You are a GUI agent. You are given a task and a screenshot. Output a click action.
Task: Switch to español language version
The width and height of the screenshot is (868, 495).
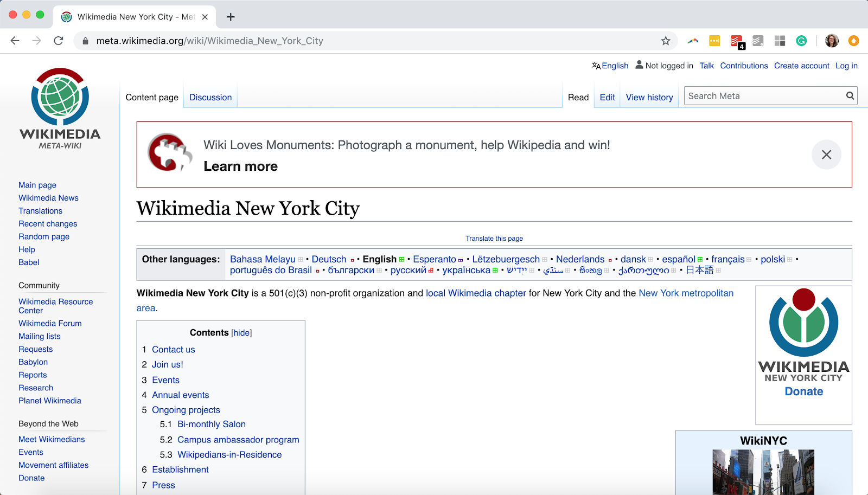click(678, 259)
